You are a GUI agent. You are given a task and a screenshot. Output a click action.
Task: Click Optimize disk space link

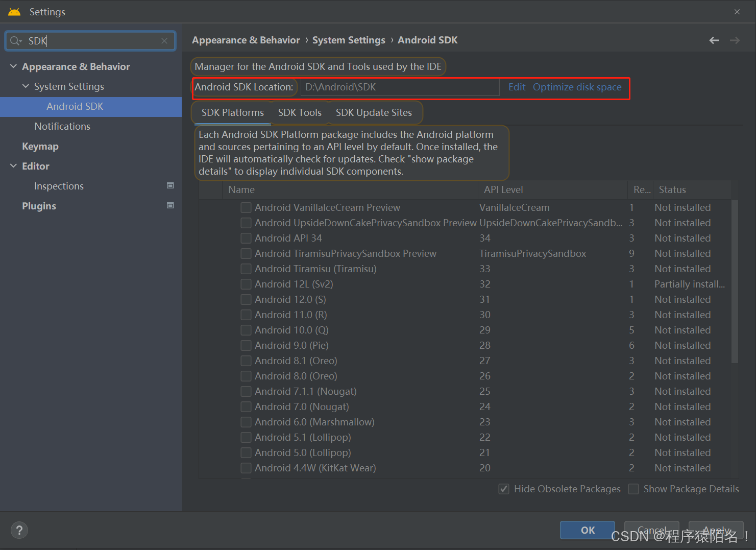click(577, 87)
